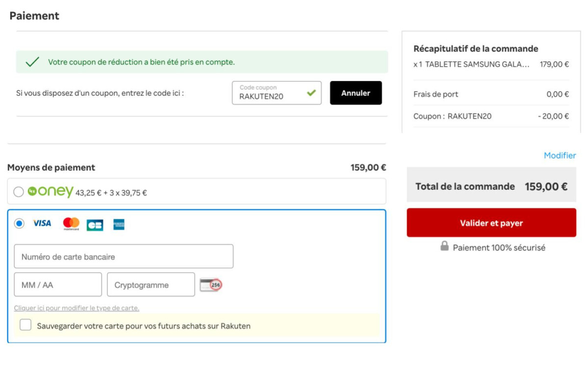588x381 pixels.
Task: Click the Récapitulatif de la commande heading
Action: click(x=476, y=49)
